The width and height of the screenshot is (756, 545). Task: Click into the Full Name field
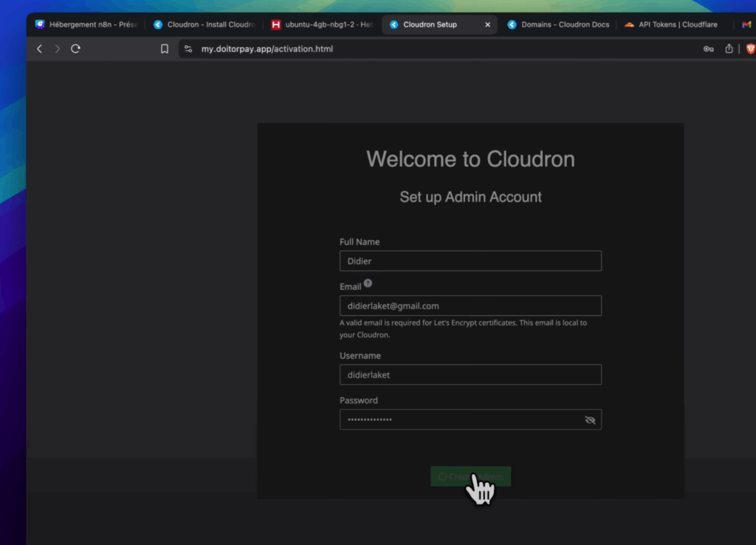click(x=470, y=261)
